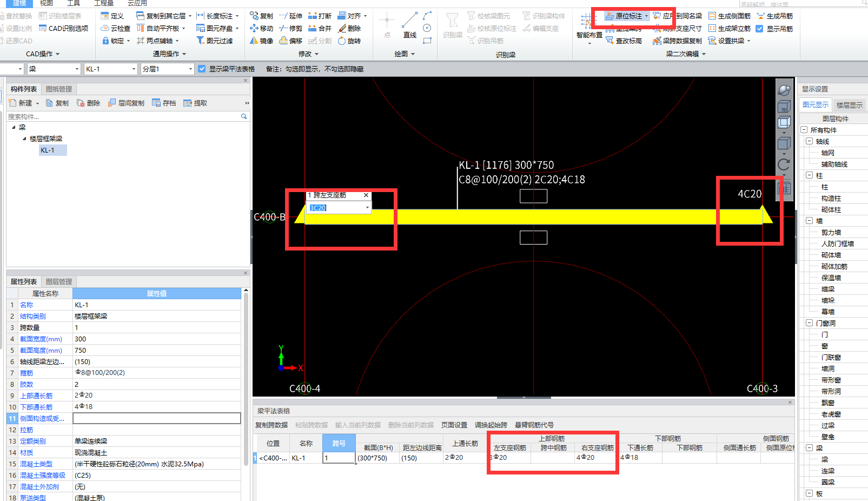Switch to the 视图 ribbon tab
Screen dimensions: 868x501
(x=47, y=3)
